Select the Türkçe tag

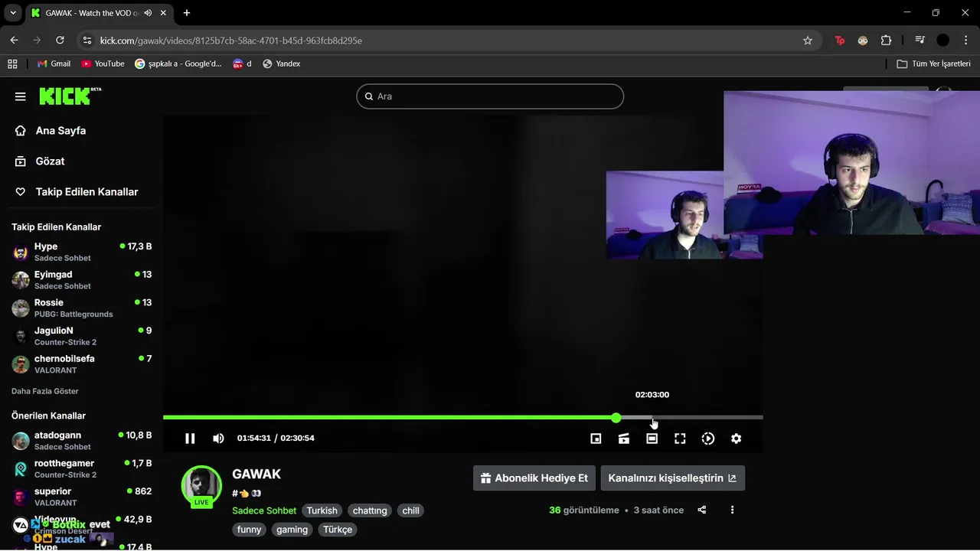pyautogui.click(x=338, y=530)
